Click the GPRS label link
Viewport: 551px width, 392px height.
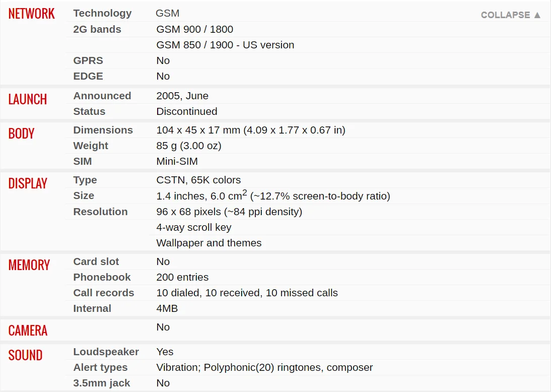click(x=88, y=60)
